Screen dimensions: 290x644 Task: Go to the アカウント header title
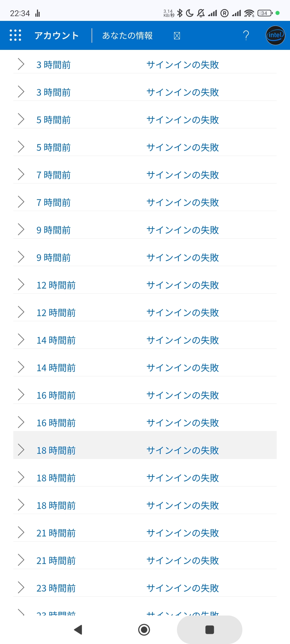tap(57, 35)
